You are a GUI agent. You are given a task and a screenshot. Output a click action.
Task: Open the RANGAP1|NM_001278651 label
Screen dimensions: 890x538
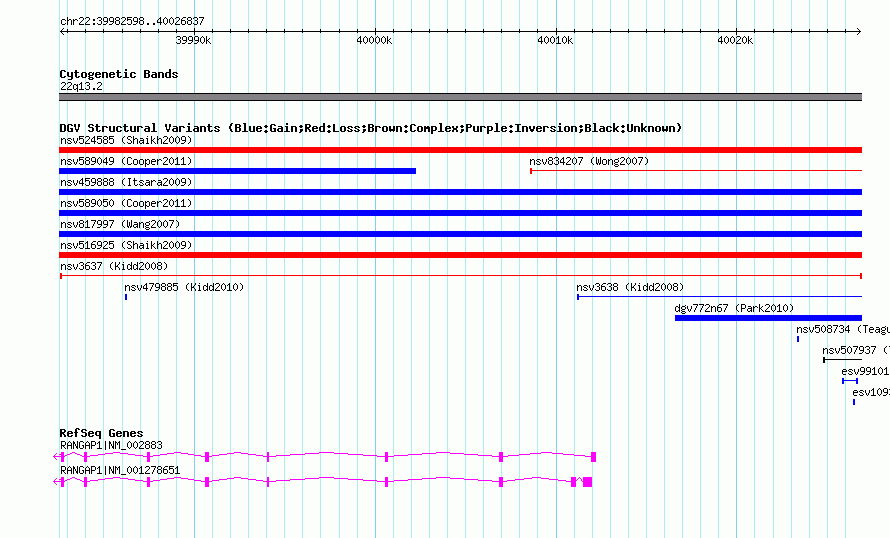pyautogui.click(x=120, y=470)
